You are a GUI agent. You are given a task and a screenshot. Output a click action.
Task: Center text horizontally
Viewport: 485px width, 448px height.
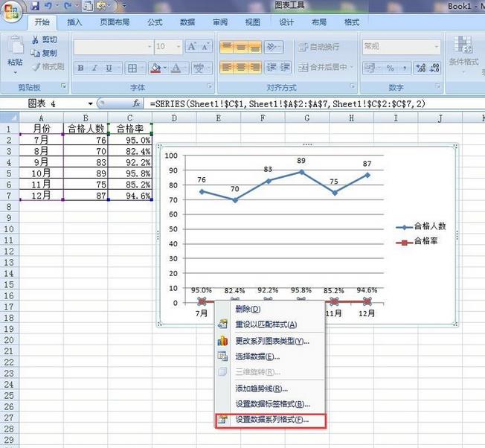tap(241, 67)
